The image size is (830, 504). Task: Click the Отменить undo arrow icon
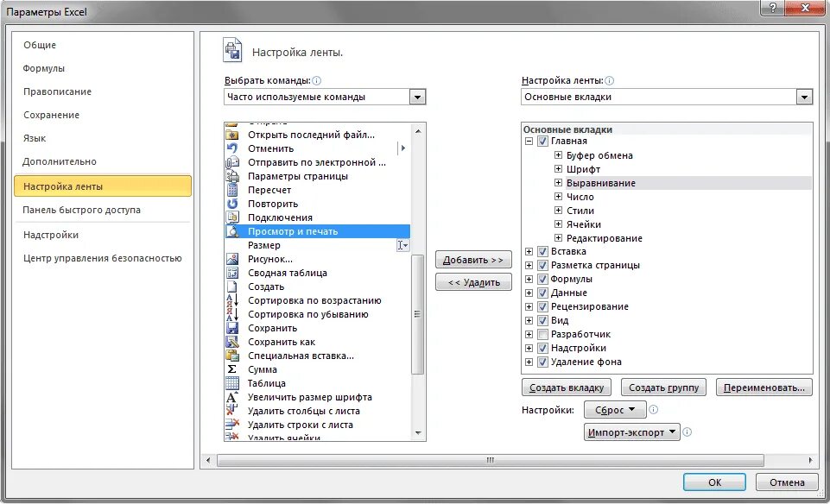click(x=231, y=148)
